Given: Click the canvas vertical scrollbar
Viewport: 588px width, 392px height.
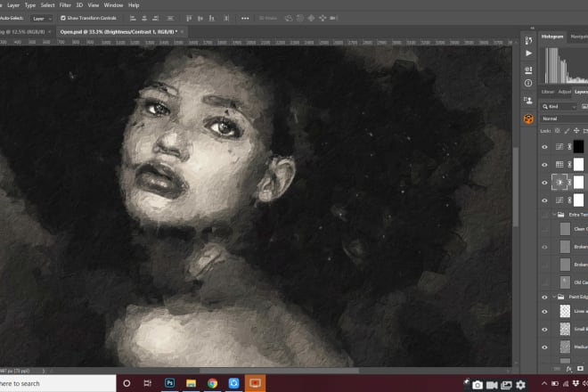Looking at the screenshot, I should click(x=516, y=187).
